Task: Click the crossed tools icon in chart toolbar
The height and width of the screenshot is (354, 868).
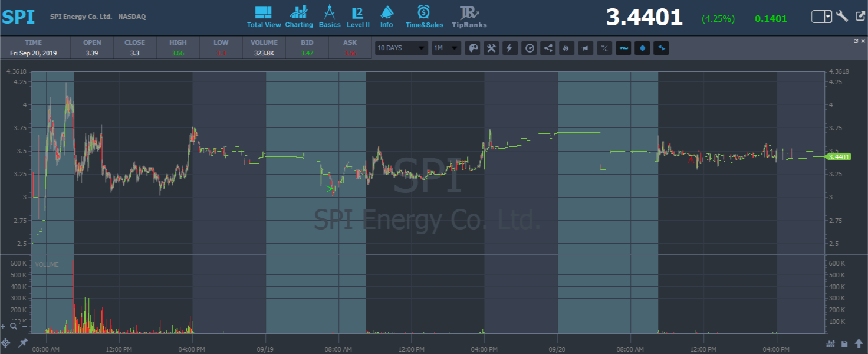Action: click(491, 48)
